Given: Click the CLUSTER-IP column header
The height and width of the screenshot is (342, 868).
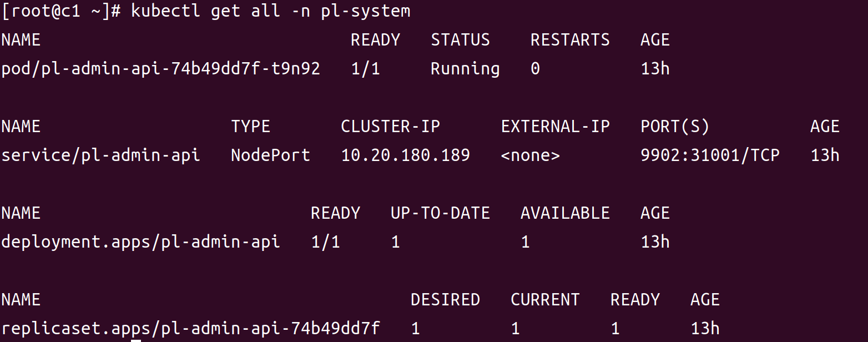Looking at the screenshot, I should pos(390,127).
